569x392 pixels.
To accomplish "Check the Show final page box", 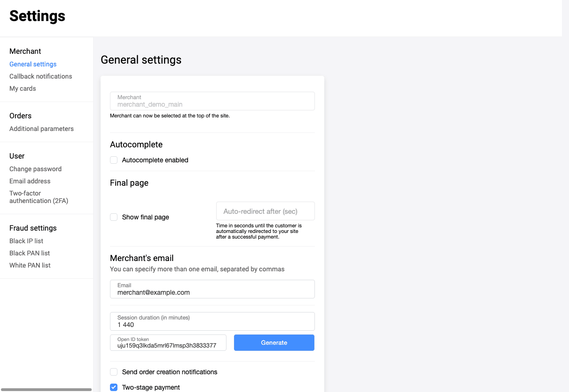I will tap(114, 217).
